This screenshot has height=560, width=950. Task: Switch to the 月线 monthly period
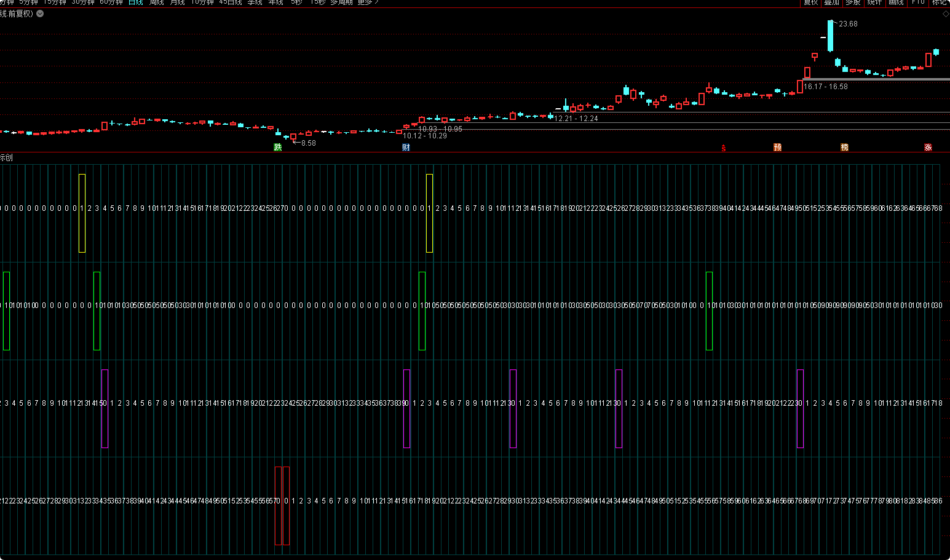(x=178, y=2)
